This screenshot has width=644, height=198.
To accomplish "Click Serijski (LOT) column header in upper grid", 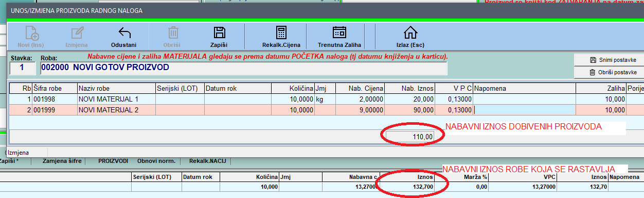I will (x=180, y=89).
